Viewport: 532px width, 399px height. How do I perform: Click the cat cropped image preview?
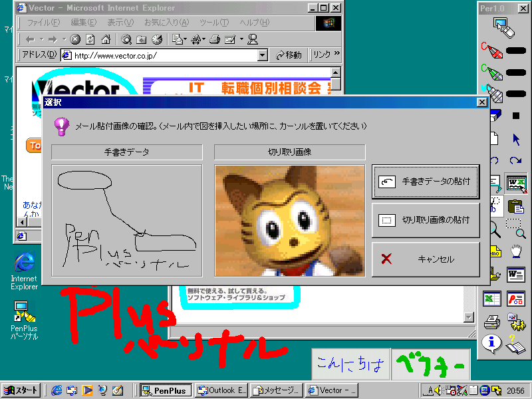pyautogui.click(x=290, y=221)
